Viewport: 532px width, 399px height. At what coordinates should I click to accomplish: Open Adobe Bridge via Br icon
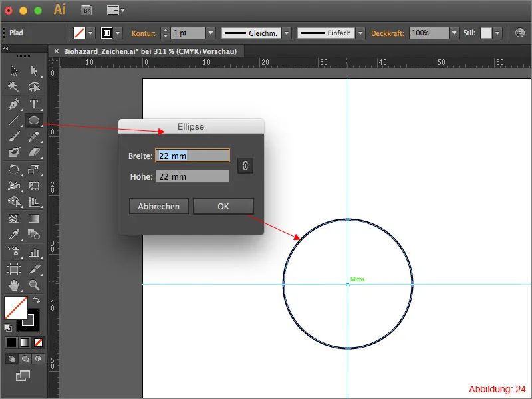(x=87, y=10)
